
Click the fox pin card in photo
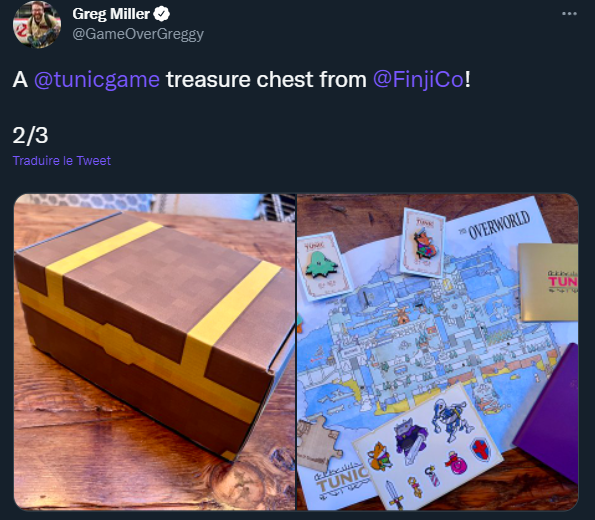(x=423, y=243)
